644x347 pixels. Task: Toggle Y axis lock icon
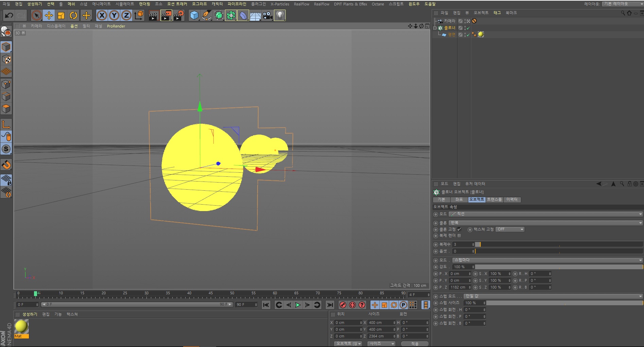pyautogui.click(x=114, y=15)
